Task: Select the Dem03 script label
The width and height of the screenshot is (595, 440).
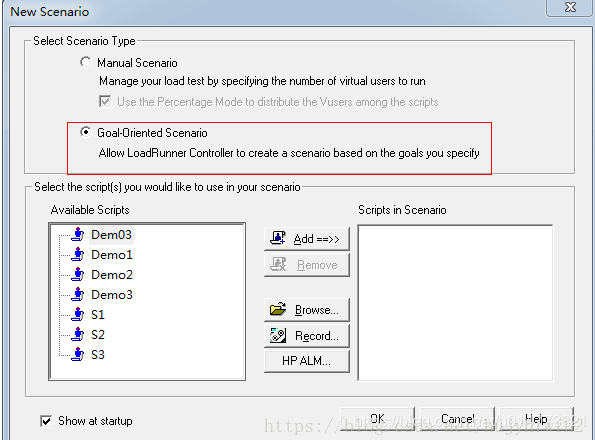Action: pos(112,235)
